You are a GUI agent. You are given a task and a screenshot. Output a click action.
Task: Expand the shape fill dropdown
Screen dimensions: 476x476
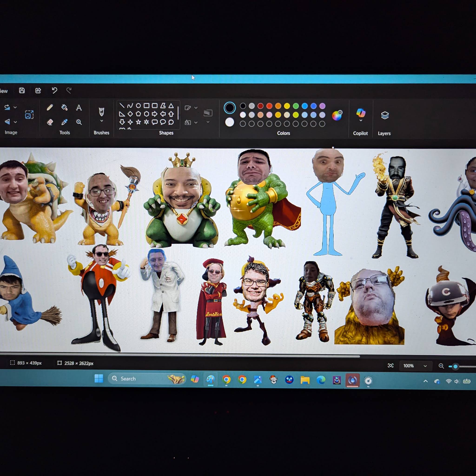[196, 122]
